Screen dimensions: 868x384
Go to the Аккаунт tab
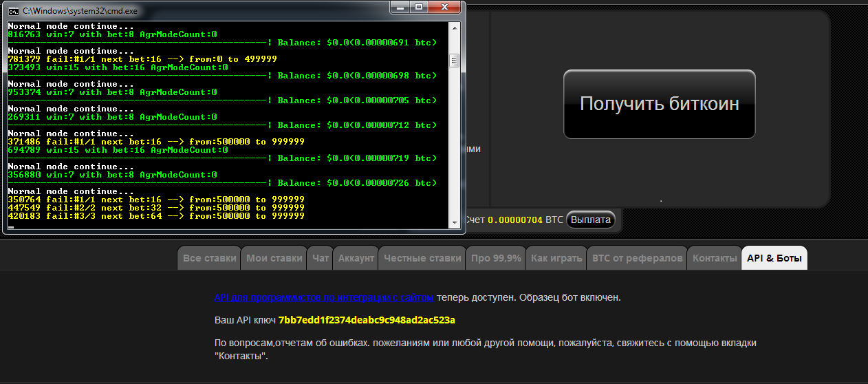(356, 258)
